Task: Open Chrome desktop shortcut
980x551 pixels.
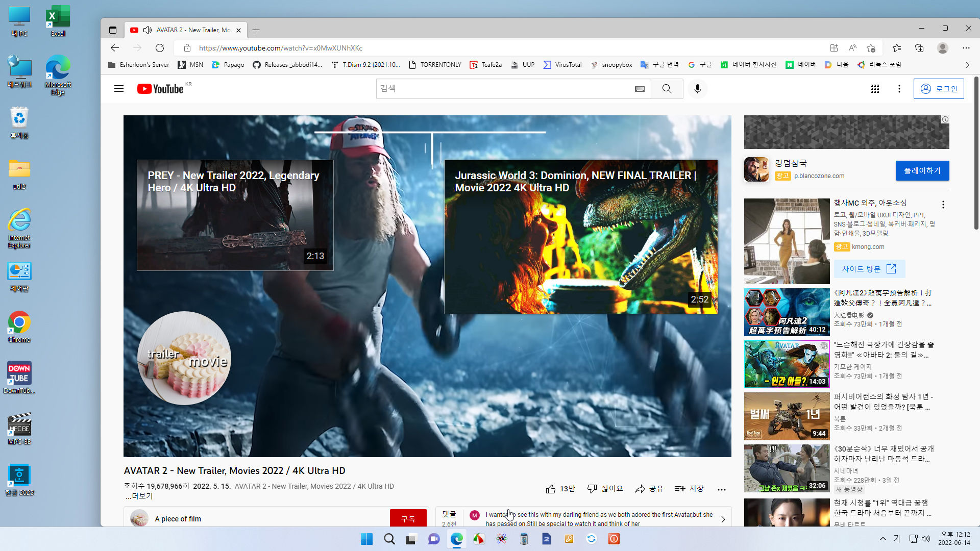Action: pos(19,327)
